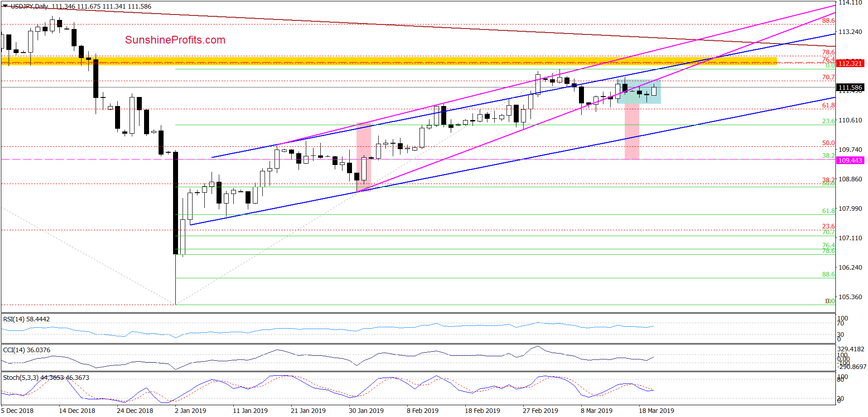Click the CCI scale value -290.8697
868x417 pixels.
point(852,367)
